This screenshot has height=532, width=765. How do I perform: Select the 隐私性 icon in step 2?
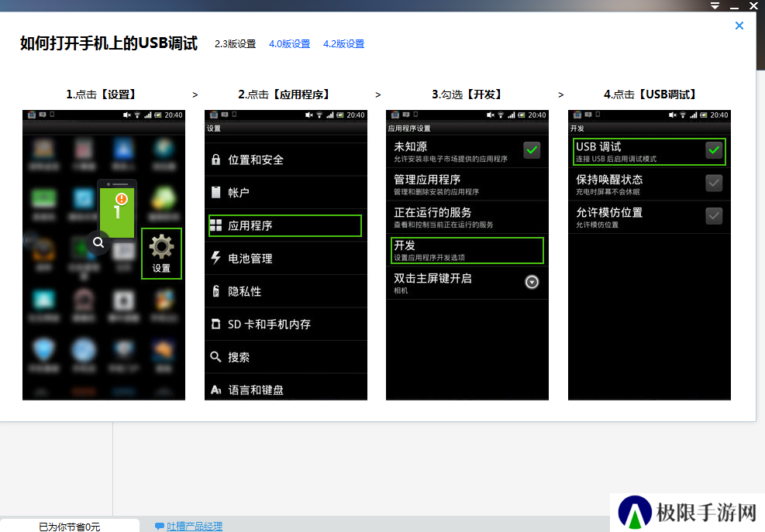(215, 291)
